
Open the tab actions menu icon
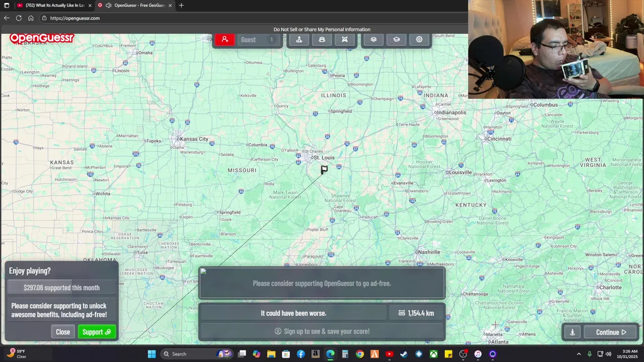point(7,6)
